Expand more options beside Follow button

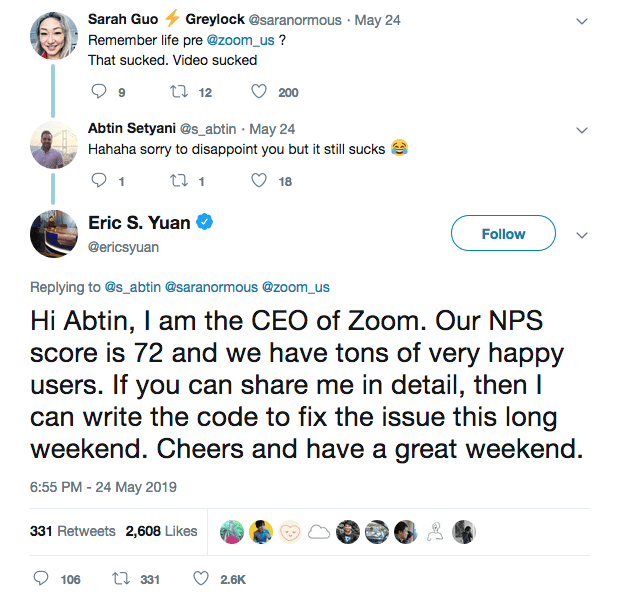point(583,235)
